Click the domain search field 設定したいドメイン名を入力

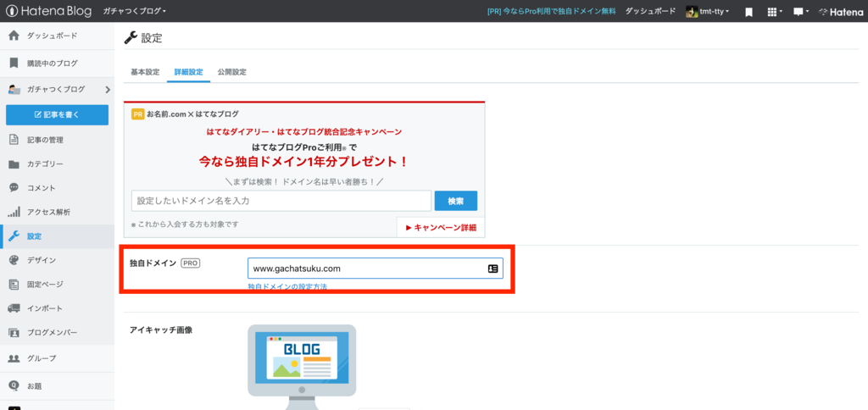[x=281, y=201]
